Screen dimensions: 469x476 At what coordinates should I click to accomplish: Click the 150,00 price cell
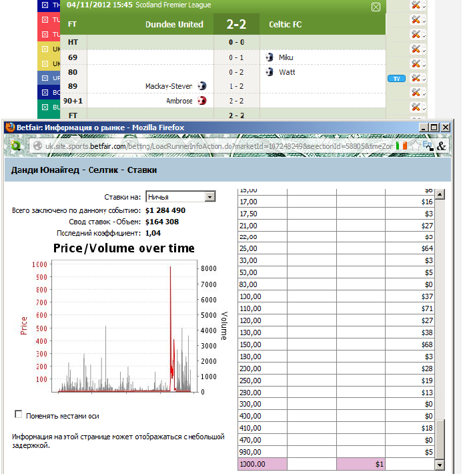(x=262, y=344)
